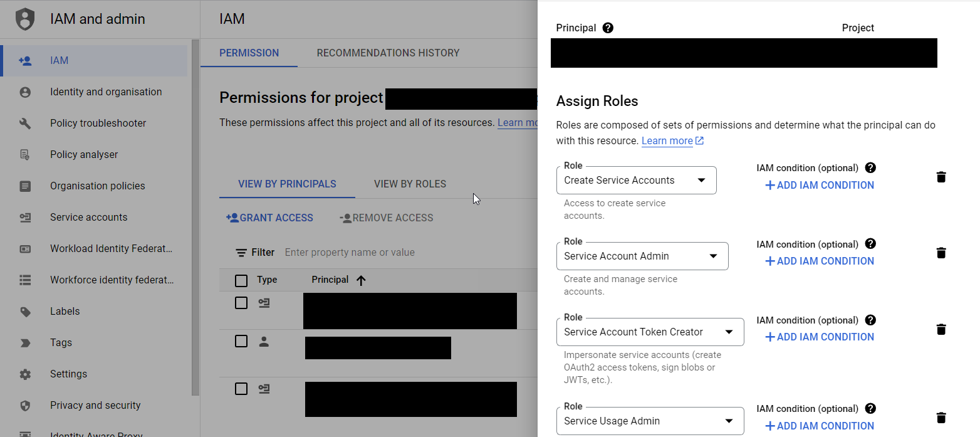The image size is (980, 437).
Task: Click the Workload Identity Federation icon
Action: [25, 249]
